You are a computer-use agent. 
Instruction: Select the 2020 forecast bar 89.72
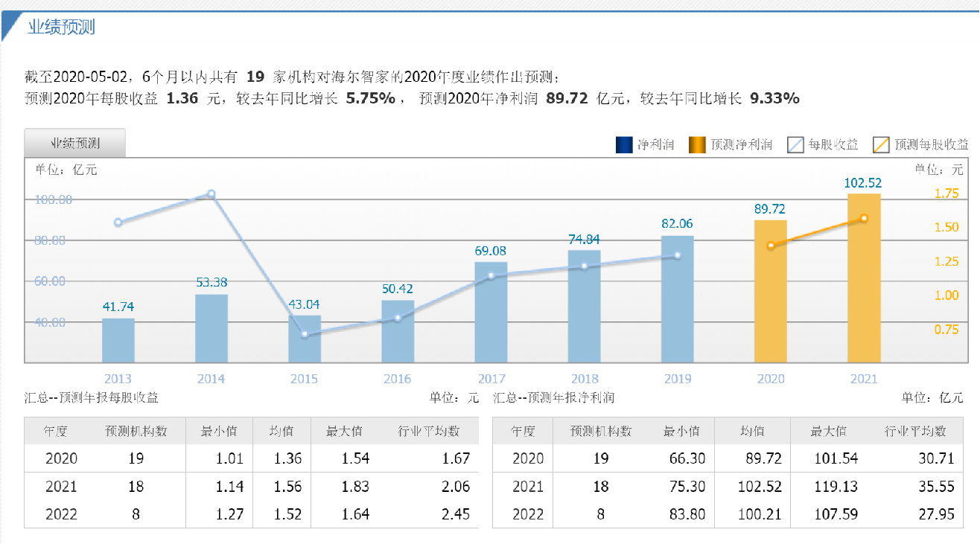(x=771, y=292)
